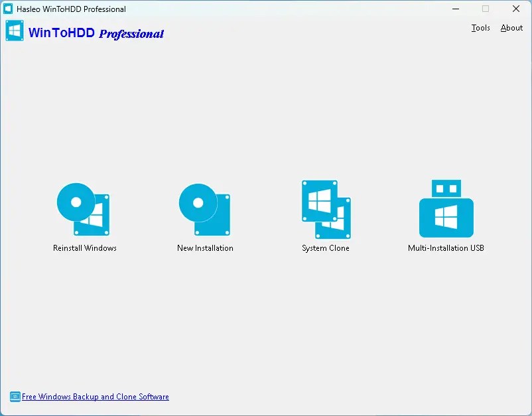
Task: Choose the New Installation text label
Action: [205, 248]
